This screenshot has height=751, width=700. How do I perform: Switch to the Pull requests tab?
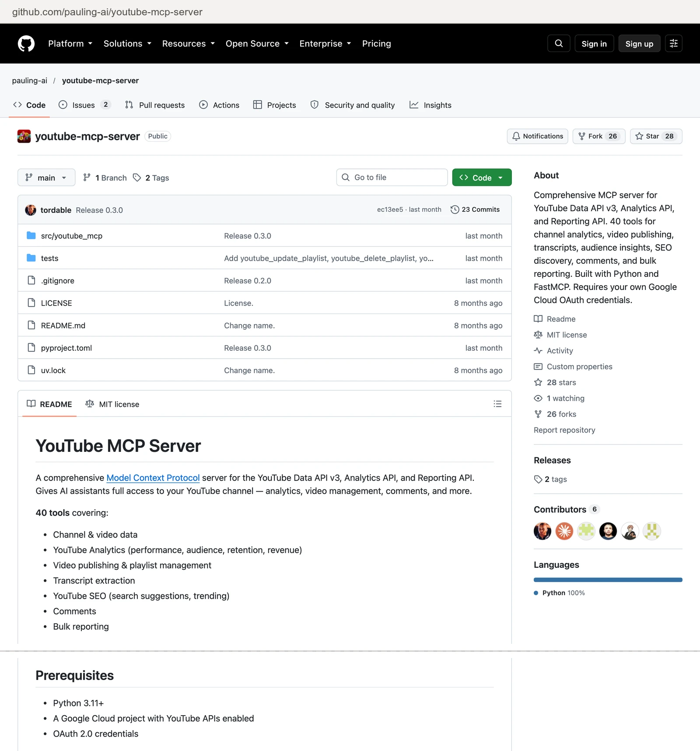point(155,105)
